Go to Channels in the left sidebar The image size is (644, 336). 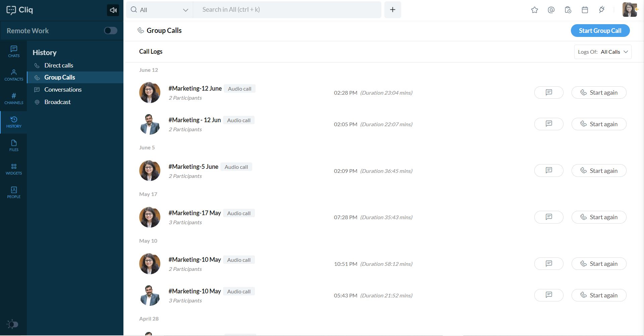click(14, 99)
